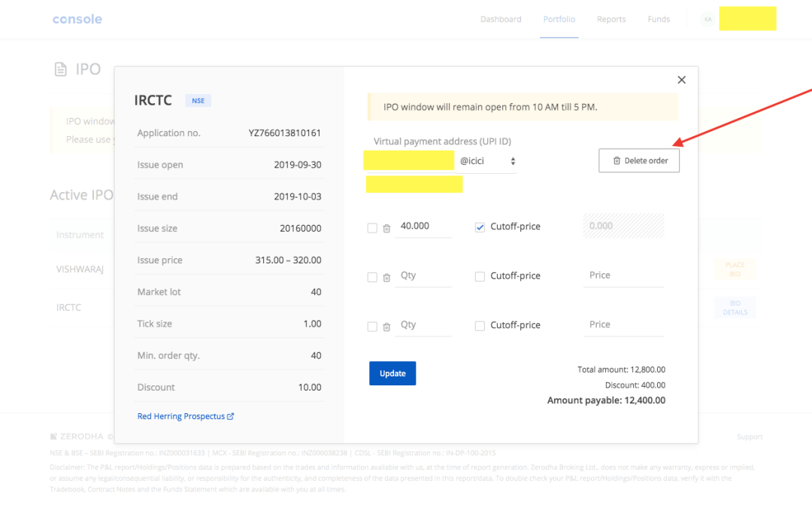The height and width of the screenshot is (508, 812).
Task: Click trash icon in third bid row
Action: [x=386, y=327]
